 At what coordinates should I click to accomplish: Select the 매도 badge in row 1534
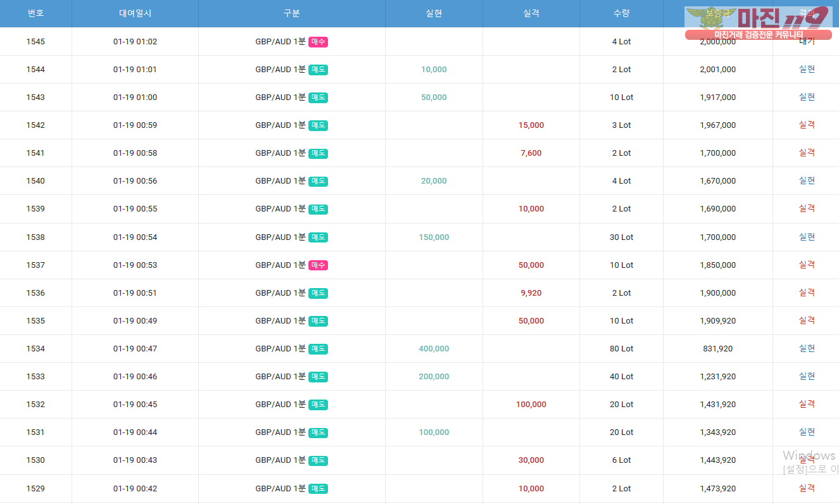pos(318,349)
